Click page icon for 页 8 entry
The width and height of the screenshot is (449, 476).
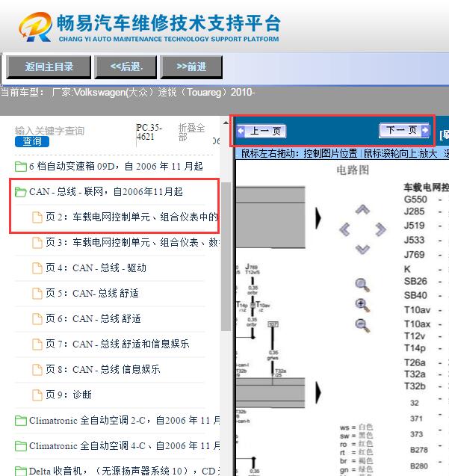point(37,369)
